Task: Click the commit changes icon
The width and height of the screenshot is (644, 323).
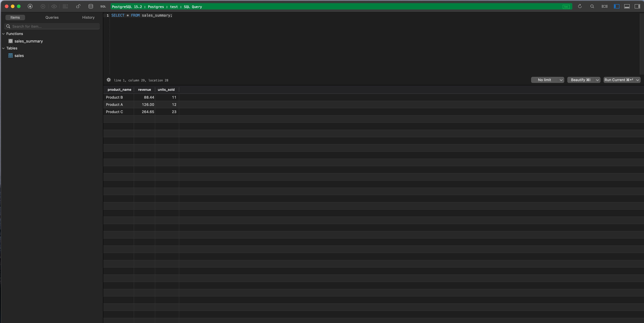Action: click(65, 6)
